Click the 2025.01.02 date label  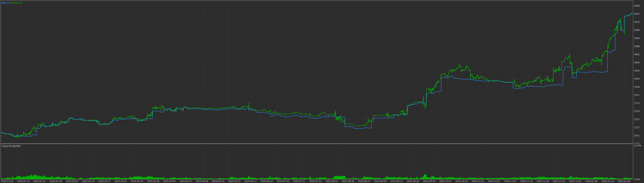click(7, 181)
